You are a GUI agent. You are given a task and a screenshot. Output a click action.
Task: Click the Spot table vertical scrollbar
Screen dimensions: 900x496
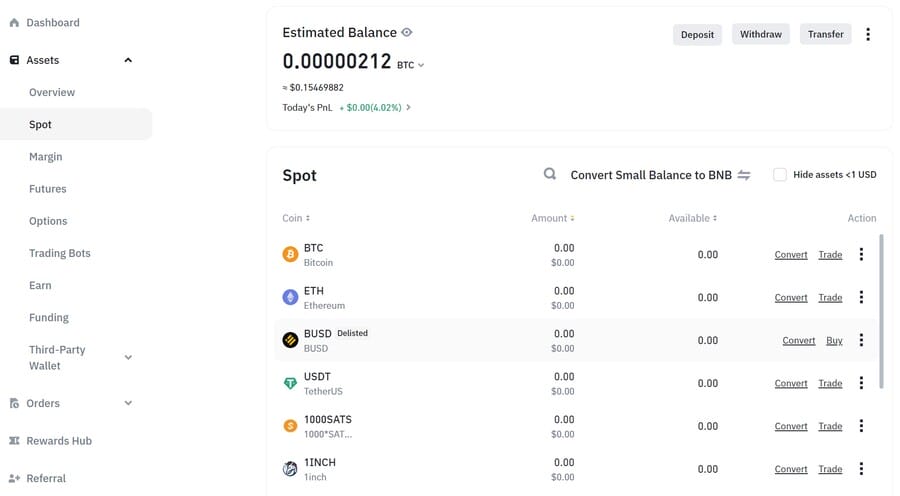tap(881, 312)
